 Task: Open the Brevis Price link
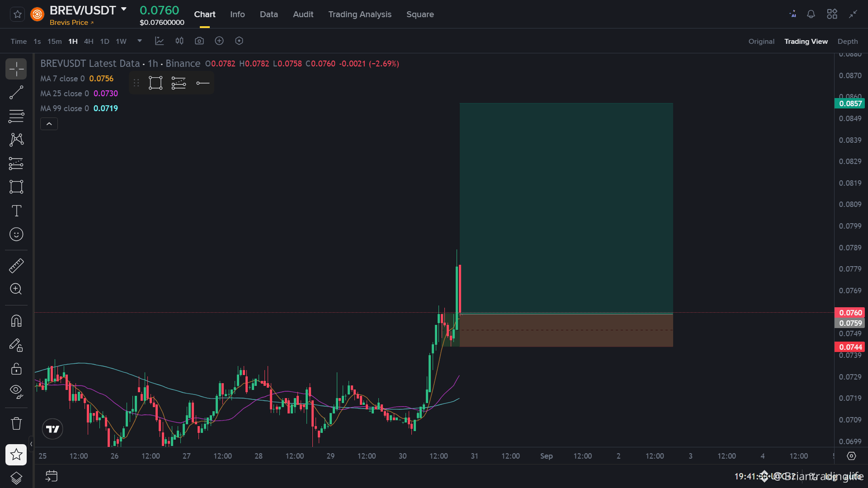[x=71, y=23]
